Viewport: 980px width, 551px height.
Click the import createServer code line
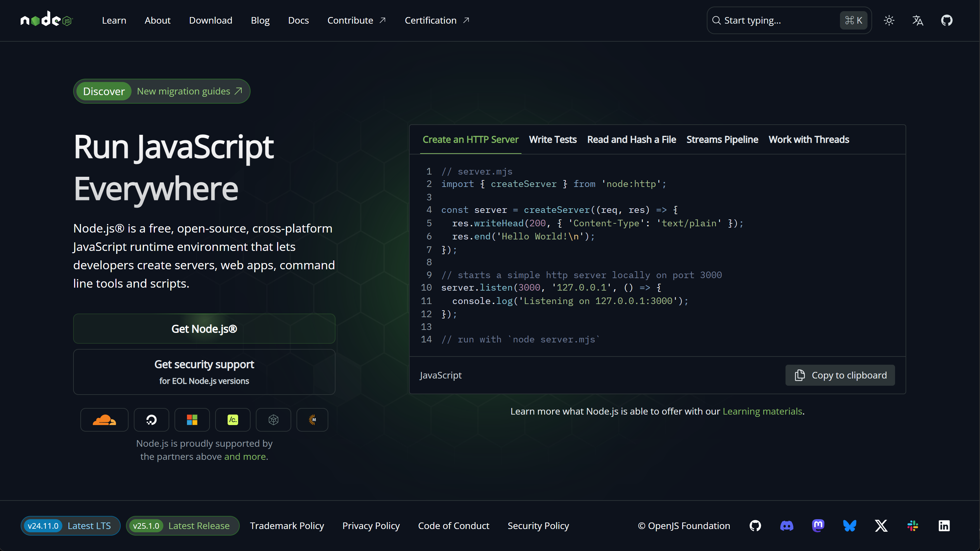coord(554,184)
